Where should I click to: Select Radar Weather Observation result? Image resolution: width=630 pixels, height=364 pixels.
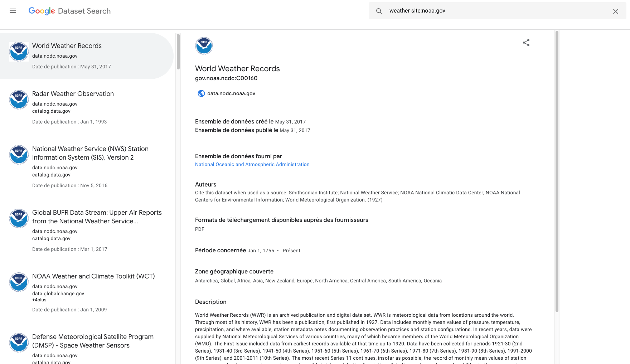87,107
